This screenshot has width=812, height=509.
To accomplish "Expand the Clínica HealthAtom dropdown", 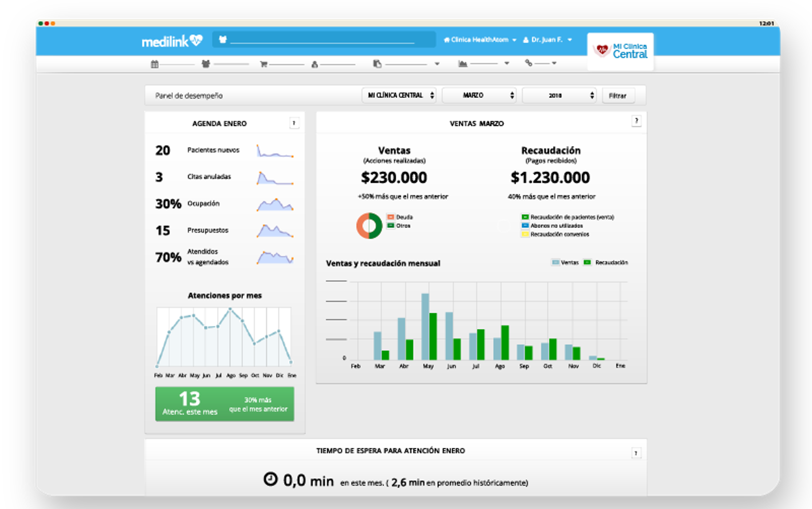I will pyautogui.click(x=480, y=40).
